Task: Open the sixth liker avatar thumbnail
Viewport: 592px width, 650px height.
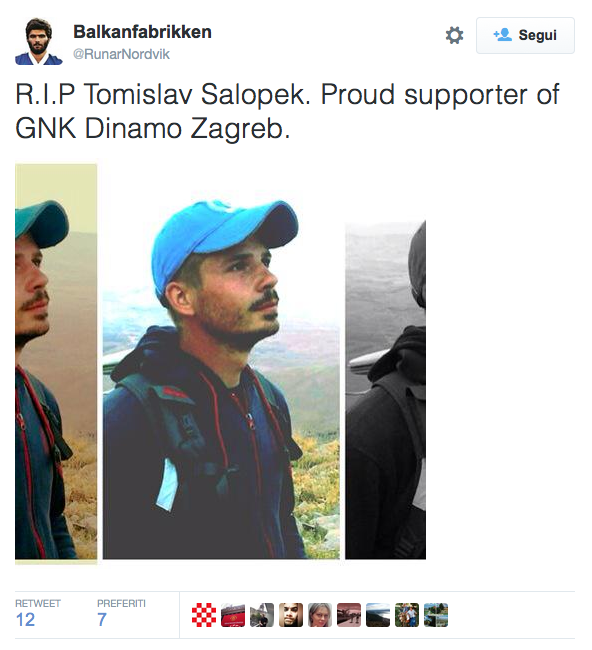Action: pyautogui.click(x=349, y=615)
